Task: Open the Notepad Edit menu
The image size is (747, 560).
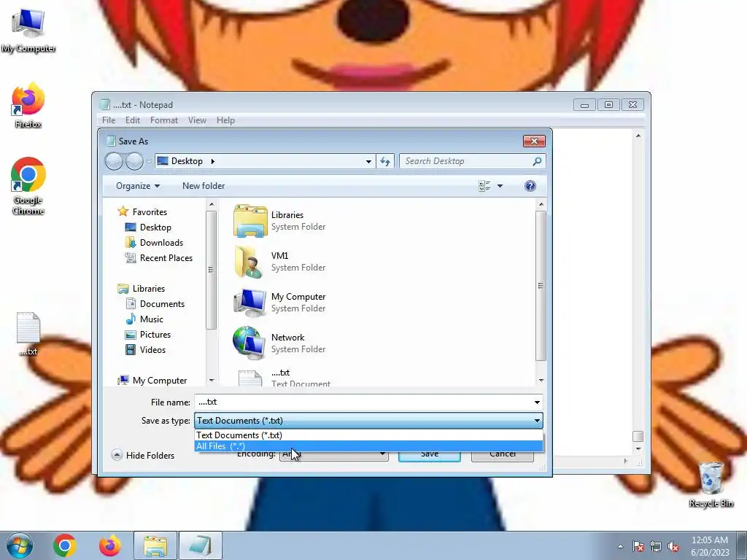Action: [x=133, y=120]
